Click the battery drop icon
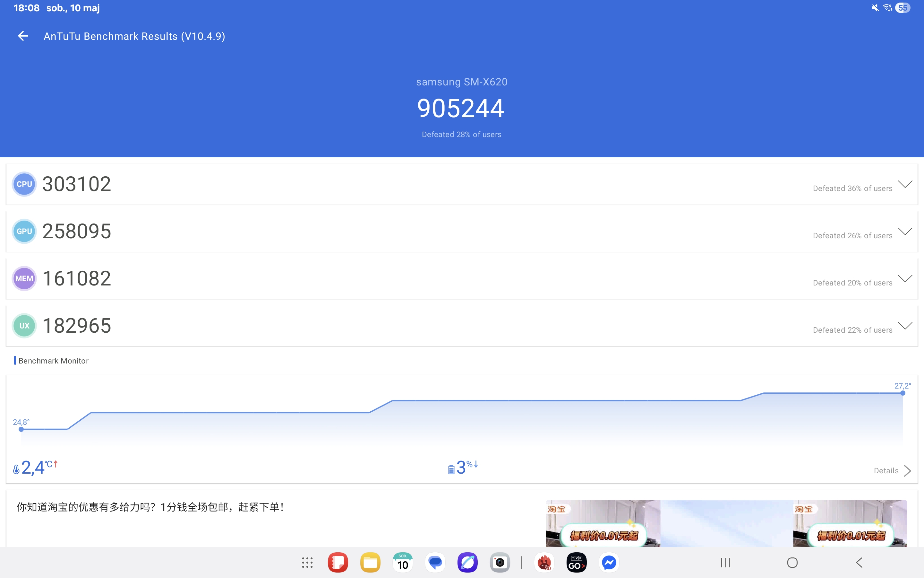 tap(451, 469)
